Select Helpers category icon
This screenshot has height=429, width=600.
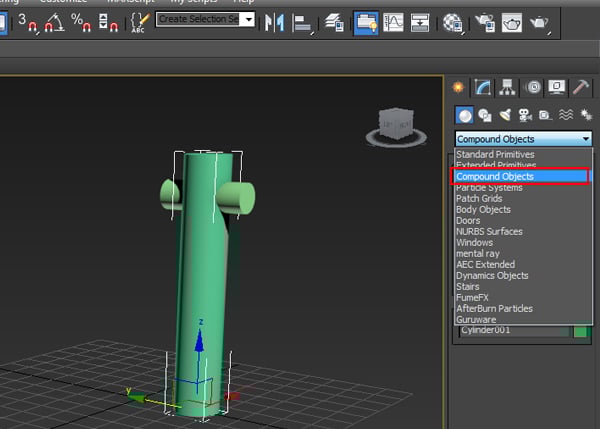pyautogui.click(x=545, y=115)
